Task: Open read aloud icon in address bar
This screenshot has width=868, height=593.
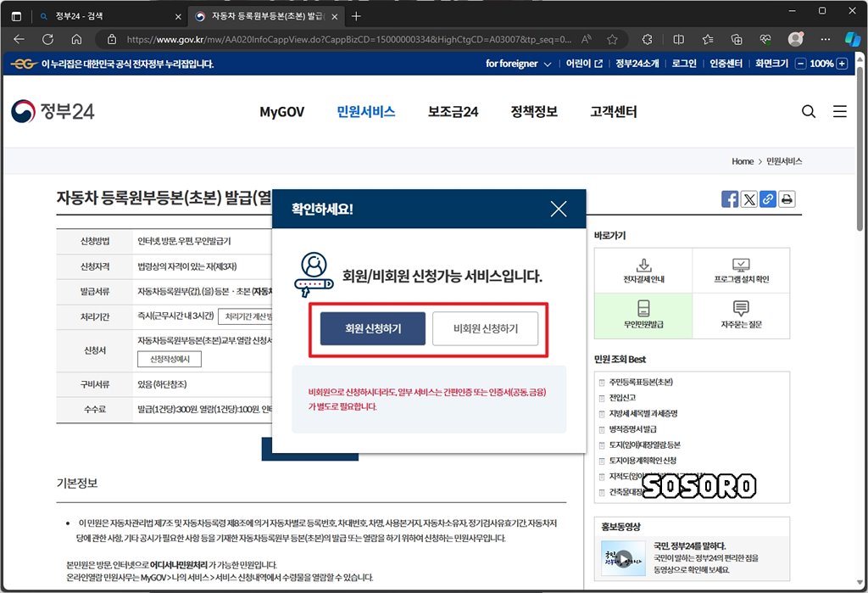Action: [x=587, y=39]
